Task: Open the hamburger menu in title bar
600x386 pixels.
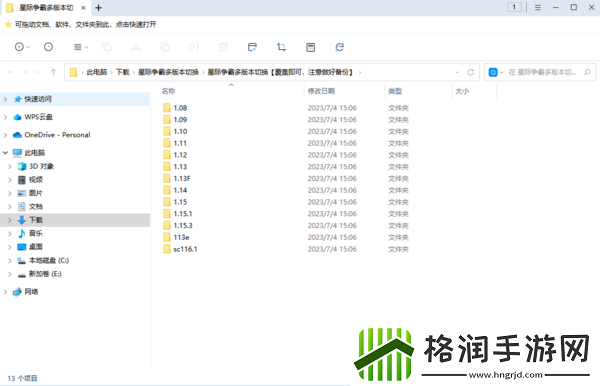Action: [x=538, y=7]
